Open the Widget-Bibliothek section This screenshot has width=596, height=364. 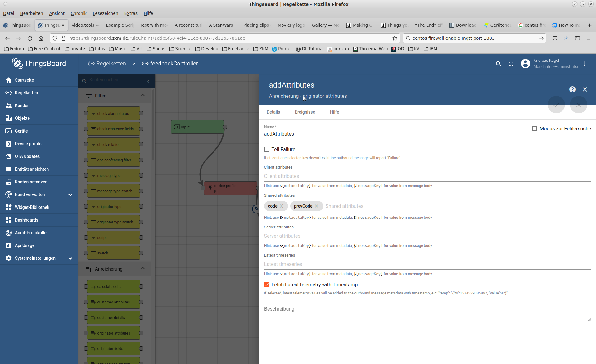coord(31,207)
